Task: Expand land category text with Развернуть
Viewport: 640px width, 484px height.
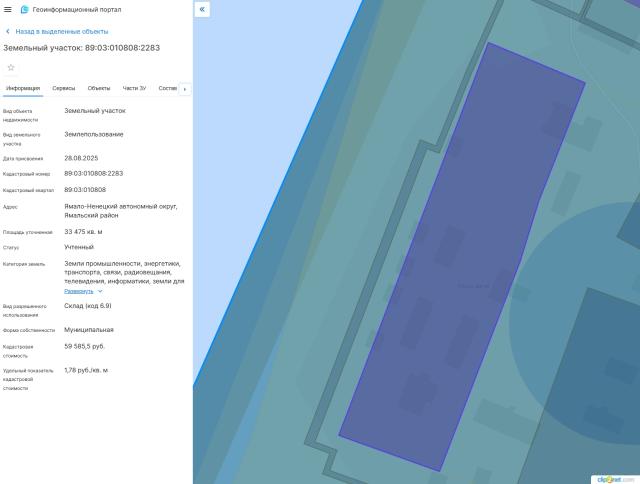Action: point(79,291)
